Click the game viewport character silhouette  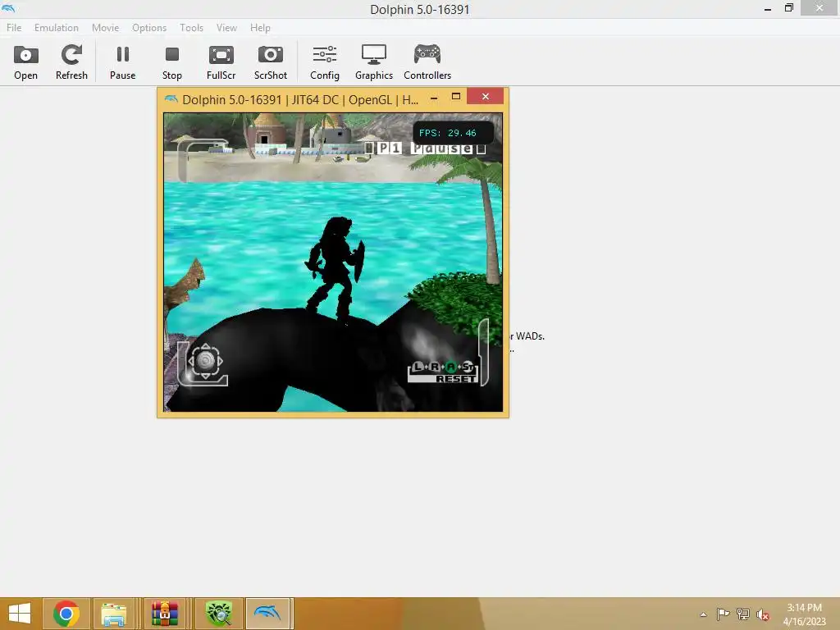[x=335, y=271]
